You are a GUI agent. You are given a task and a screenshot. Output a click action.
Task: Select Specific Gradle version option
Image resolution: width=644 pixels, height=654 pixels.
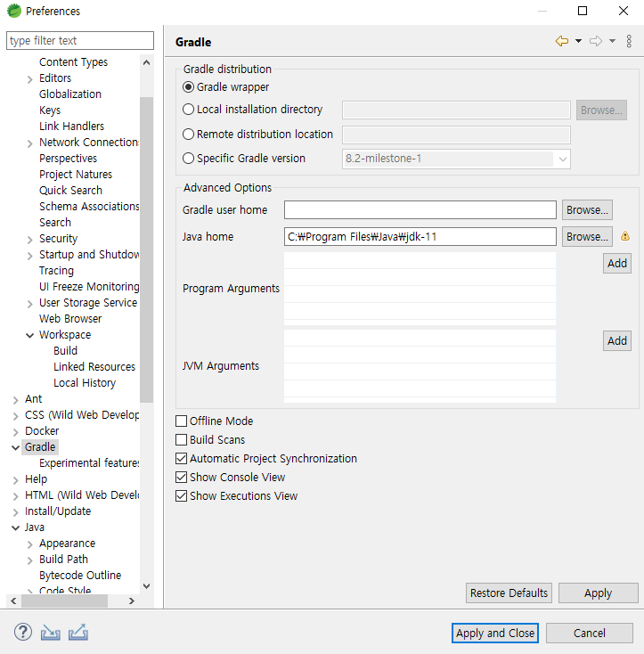[x=189, y=159]
